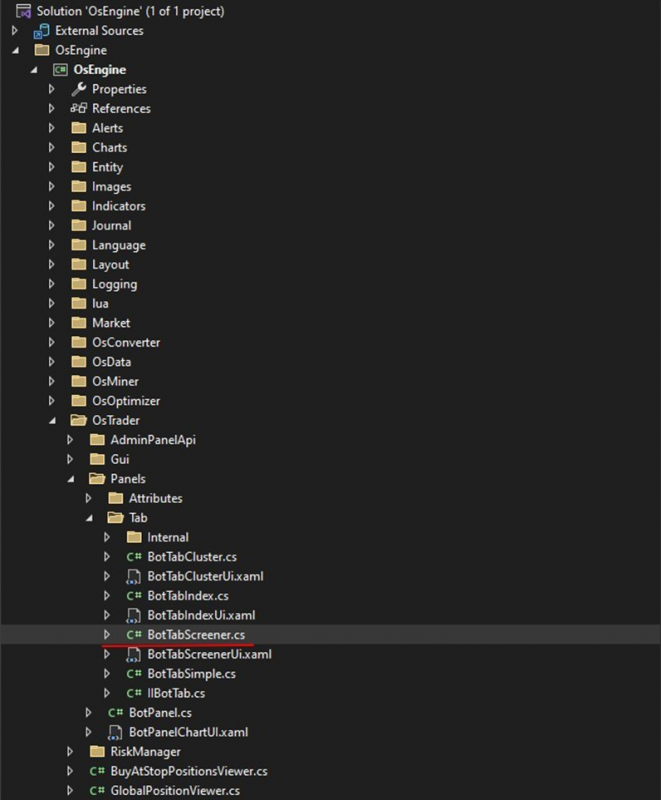Image resolution: width=661 pixels, height=800 pixels.
Task: Select the OsData folder
Action: coord(112,362)
